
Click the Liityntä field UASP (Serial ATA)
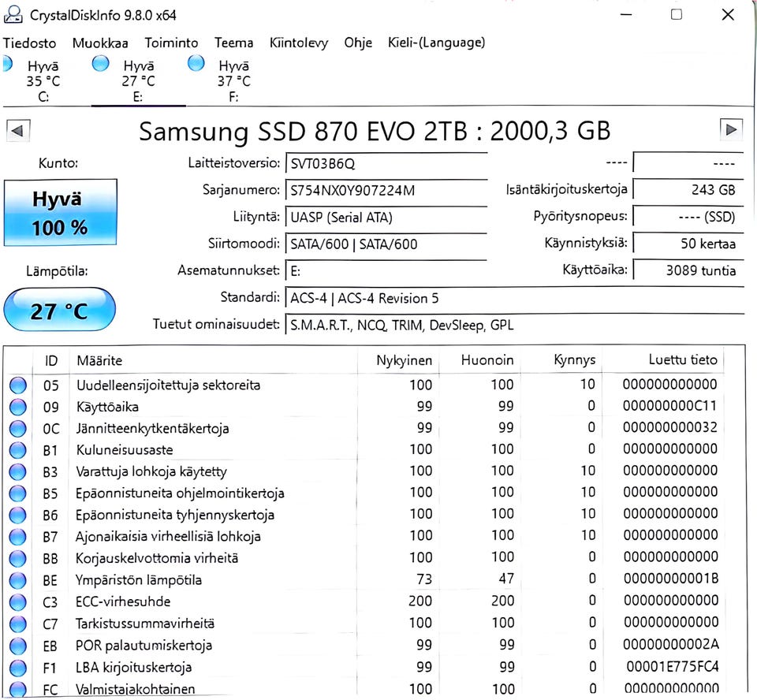(x=386, y=218)
